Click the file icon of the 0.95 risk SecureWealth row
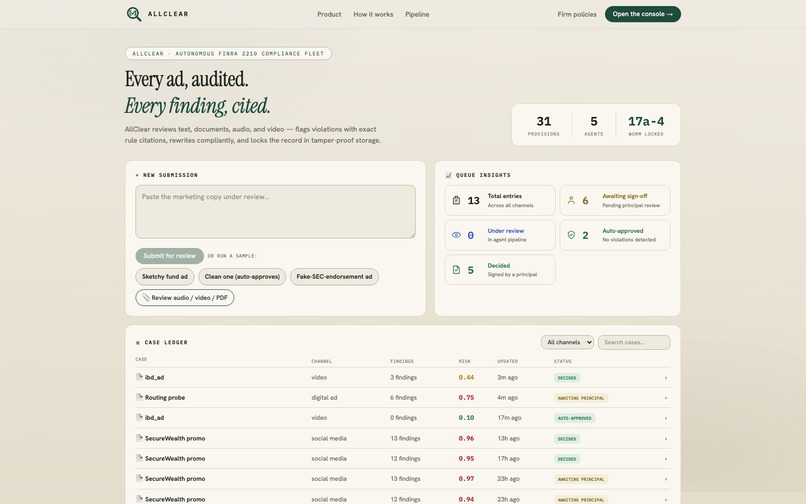806x504 pixels. coord(139,458)
